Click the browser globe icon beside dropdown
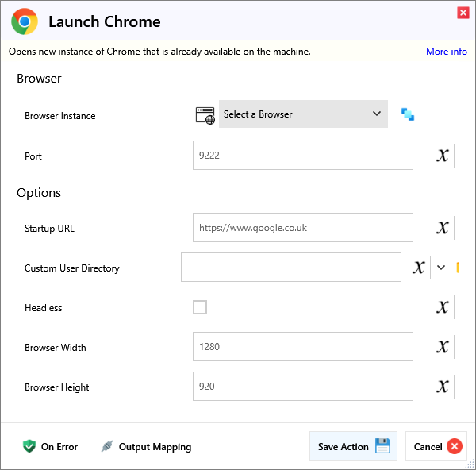The width and height of the screenshot is (476, 470). click(205, 114)
